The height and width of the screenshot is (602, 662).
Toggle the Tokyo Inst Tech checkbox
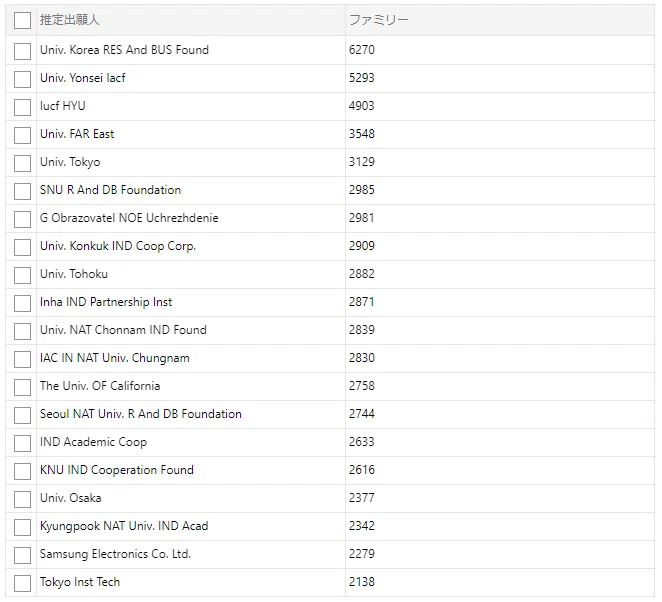click(22, 583)
